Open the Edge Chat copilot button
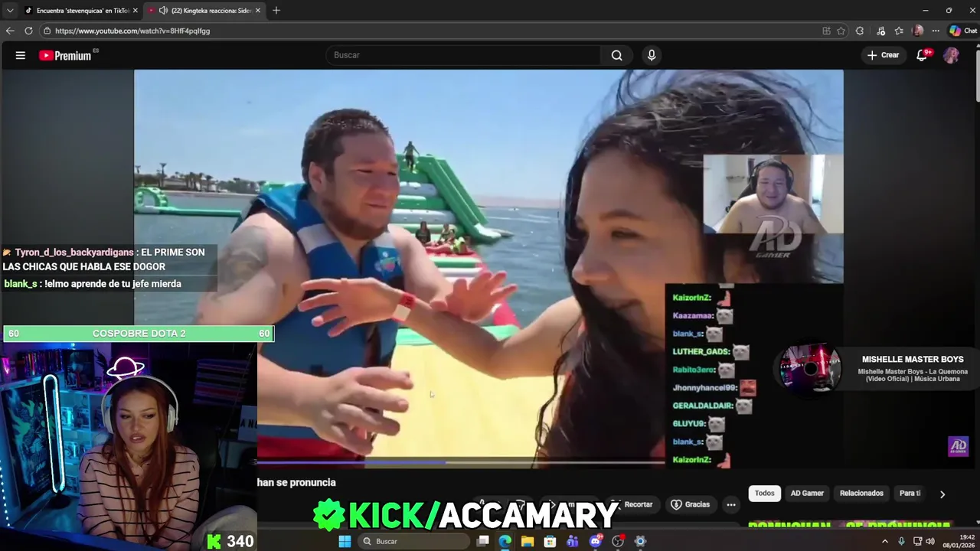980x551 pixels. (x=963, y=31)
